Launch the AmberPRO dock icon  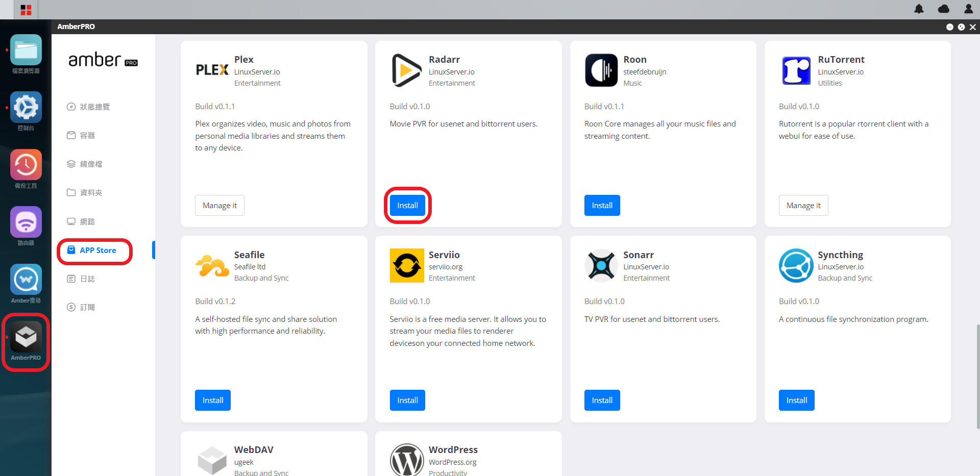[x=26, y=337]
